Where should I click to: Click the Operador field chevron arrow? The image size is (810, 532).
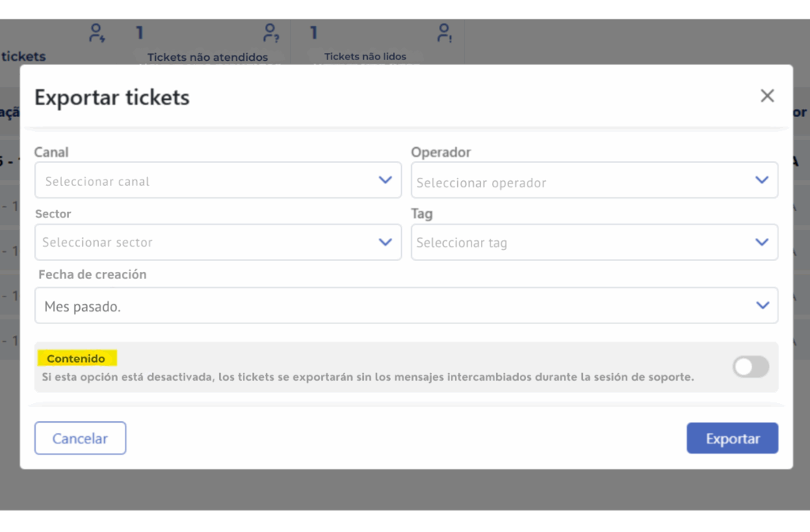(762, 180)
